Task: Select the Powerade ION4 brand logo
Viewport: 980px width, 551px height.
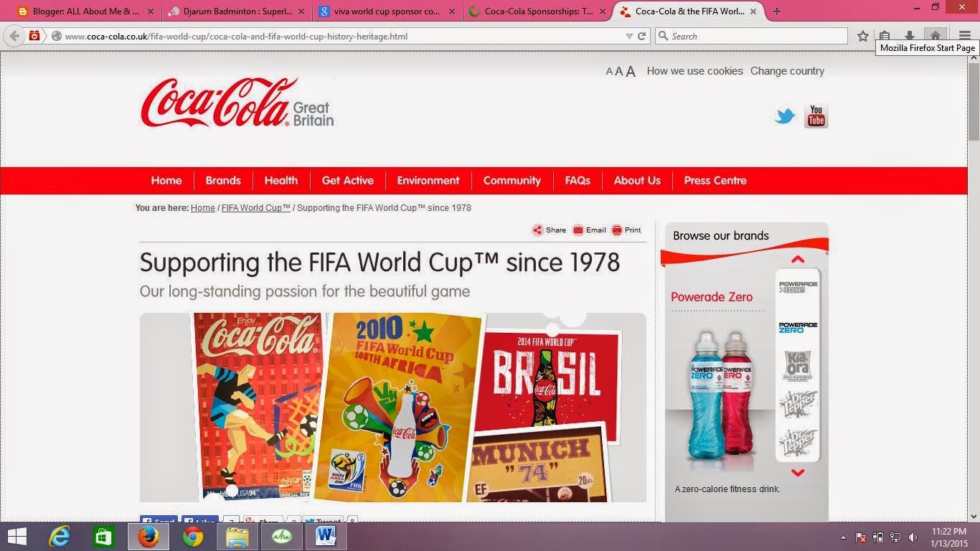Action: pyautogui.click(x=798, y=287)
